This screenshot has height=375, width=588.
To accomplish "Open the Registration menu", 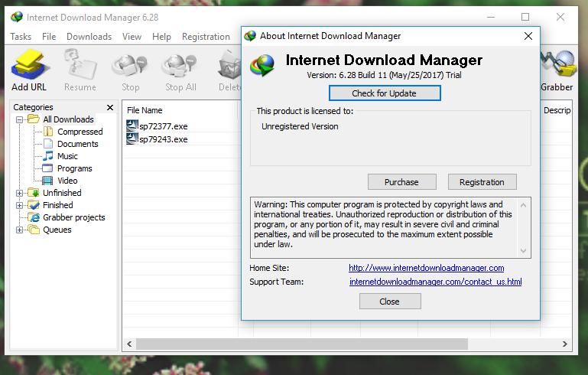I will [206, 37].
